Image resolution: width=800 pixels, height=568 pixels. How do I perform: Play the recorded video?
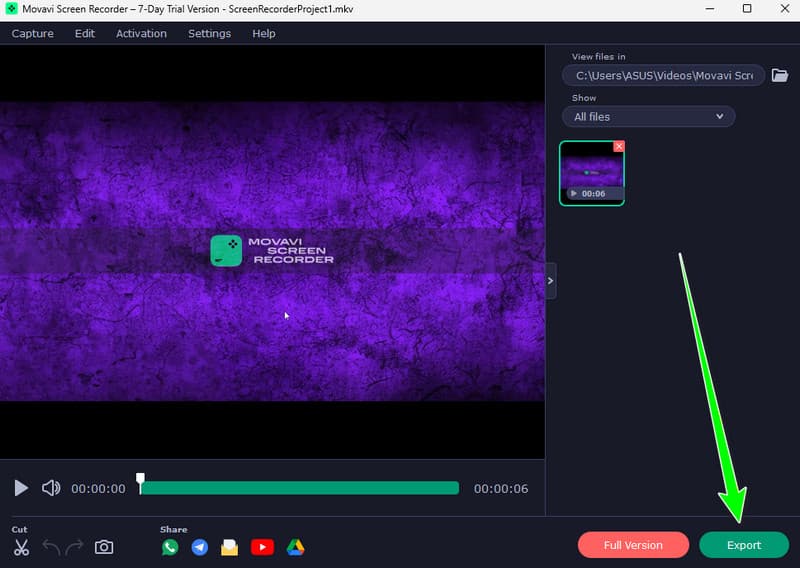pyautogui.click(x=20, y=488)
